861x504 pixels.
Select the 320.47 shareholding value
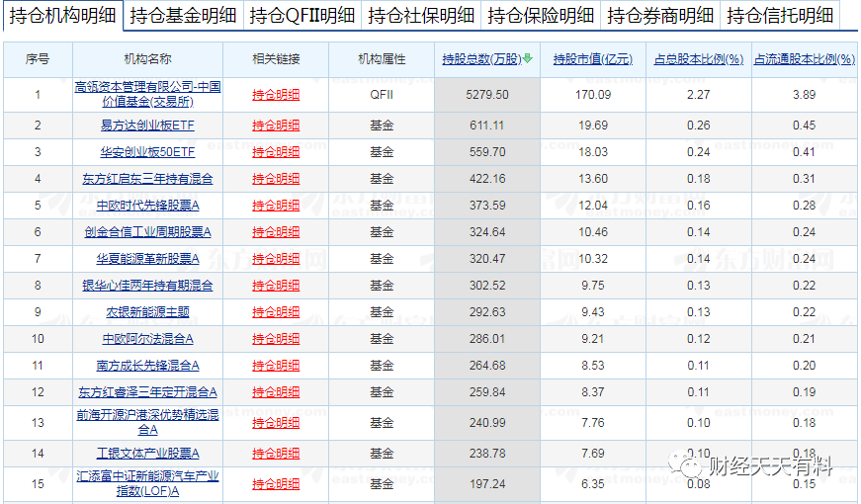click(487, 259)
